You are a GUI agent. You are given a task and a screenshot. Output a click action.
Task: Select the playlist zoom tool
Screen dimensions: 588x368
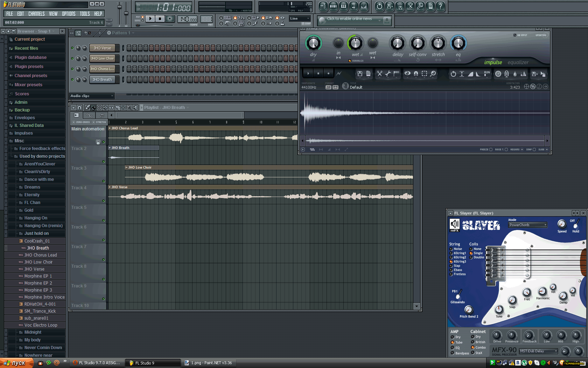pyautogui.click(x=129, y=108)
